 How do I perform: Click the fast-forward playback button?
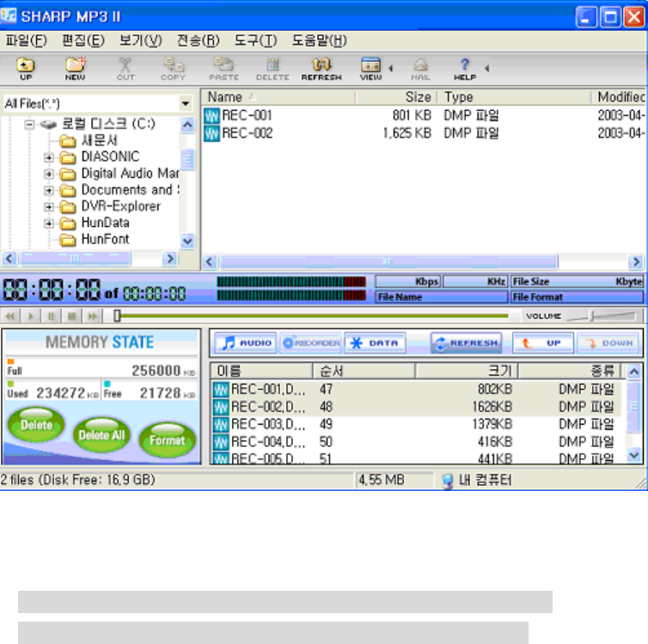(x=92, y=316)
